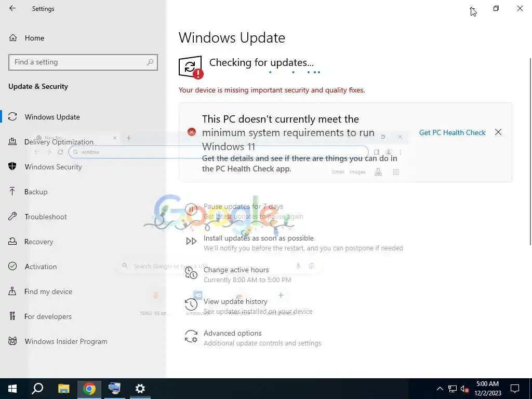The image size is (532, 399).
Task: Select Windows Update in the sidebar
Action: click(x=52, y=117)
